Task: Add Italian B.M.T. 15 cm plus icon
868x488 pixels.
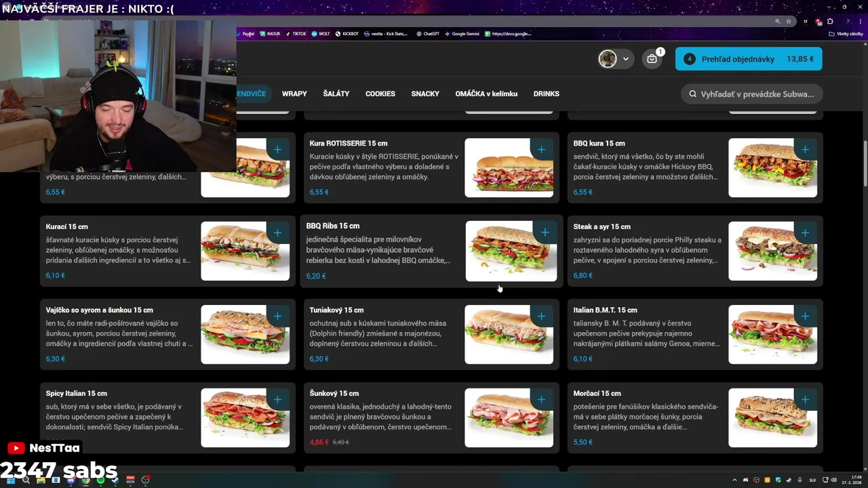Action: (805, 316)
